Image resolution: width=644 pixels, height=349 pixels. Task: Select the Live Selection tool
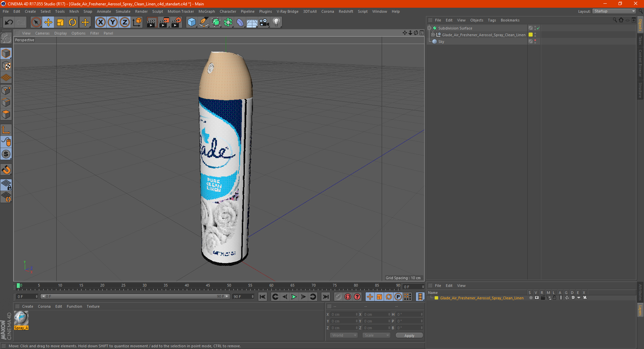[x=36, y=22]
